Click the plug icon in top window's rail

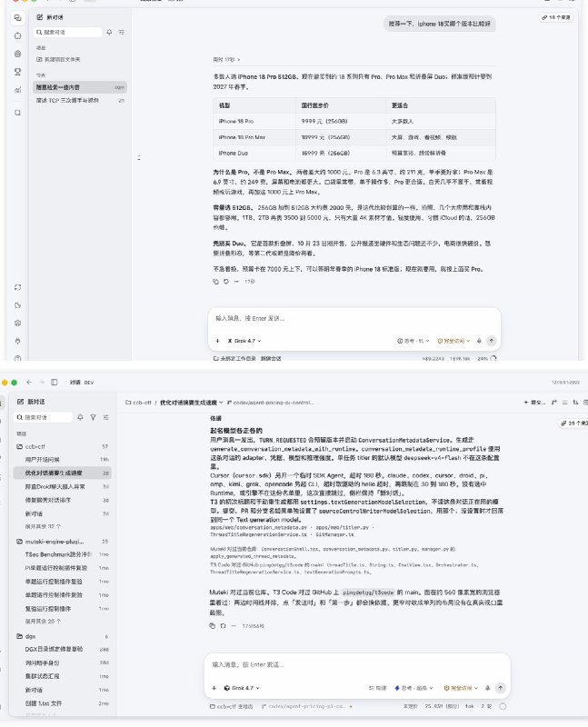click(17, 341)
